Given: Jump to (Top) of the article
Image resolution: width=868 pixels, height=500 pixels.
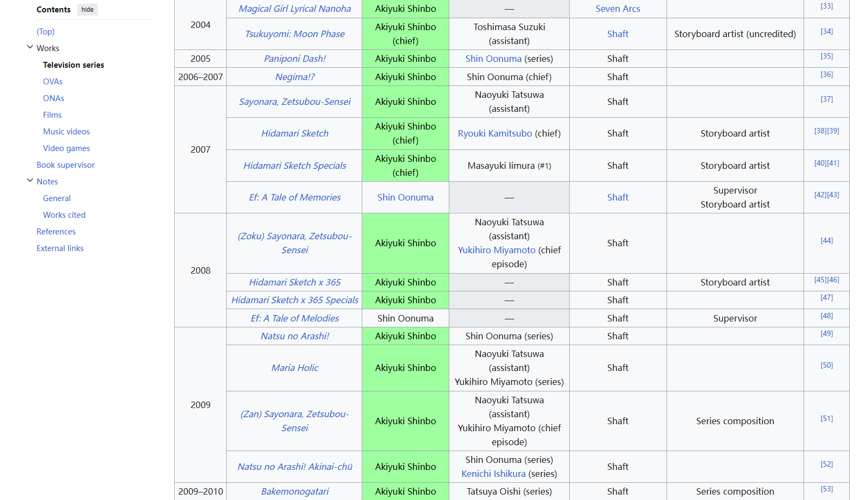Looking at the screenshot, I should point(46,32).
